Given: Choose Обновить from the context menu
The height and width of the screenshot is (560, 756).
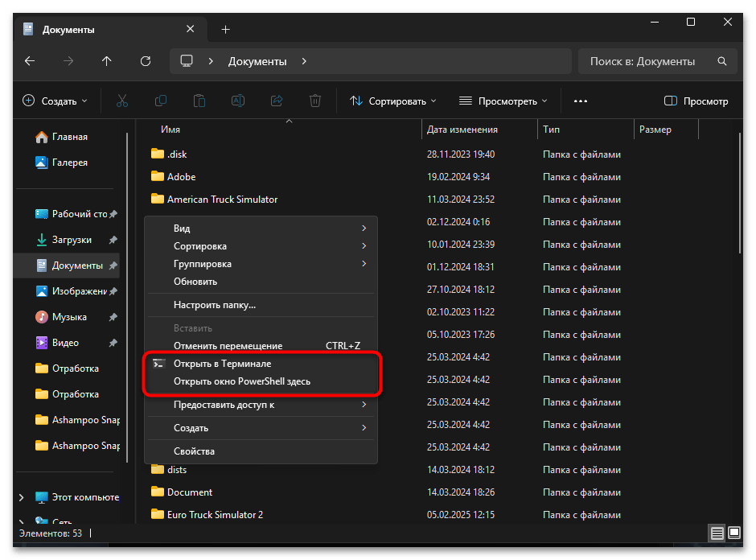Looking at the screenshot, I should pyautogui.click(x=261, y=282).
